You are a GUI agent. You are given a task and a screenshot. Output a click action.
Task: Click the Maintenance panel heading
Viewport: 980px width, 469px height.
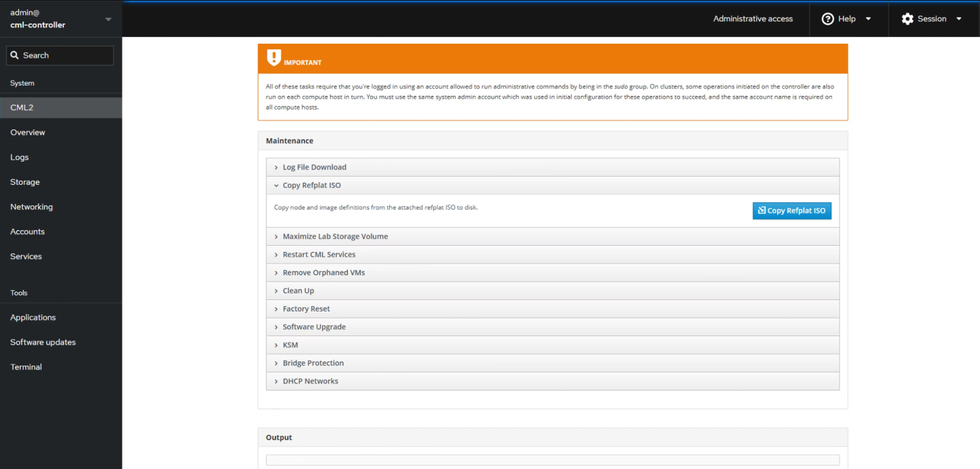[x=289, y=141]
